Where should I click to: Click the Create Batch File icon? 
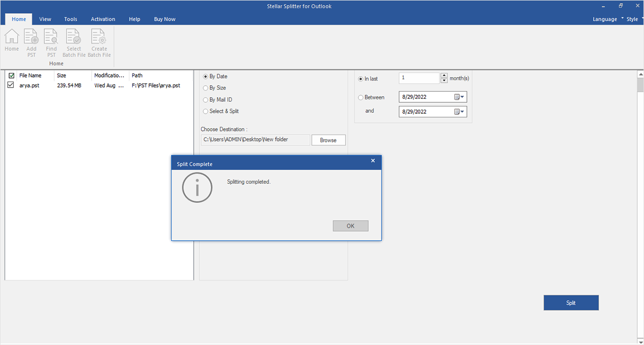[99, 43]
